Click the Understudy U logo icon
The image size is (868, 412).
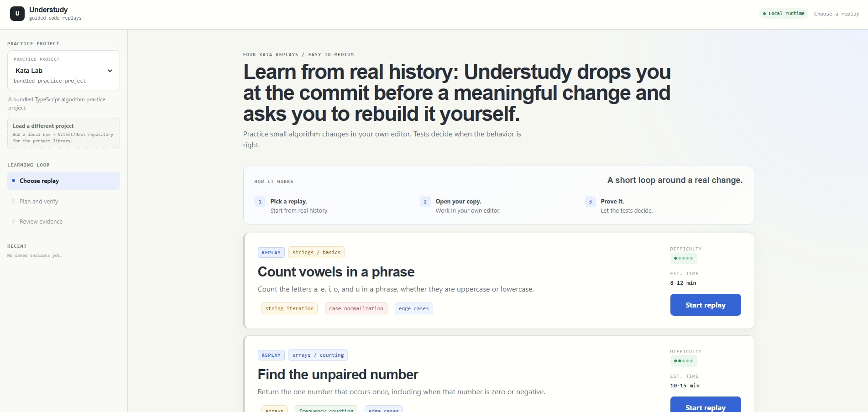(17, 14)
